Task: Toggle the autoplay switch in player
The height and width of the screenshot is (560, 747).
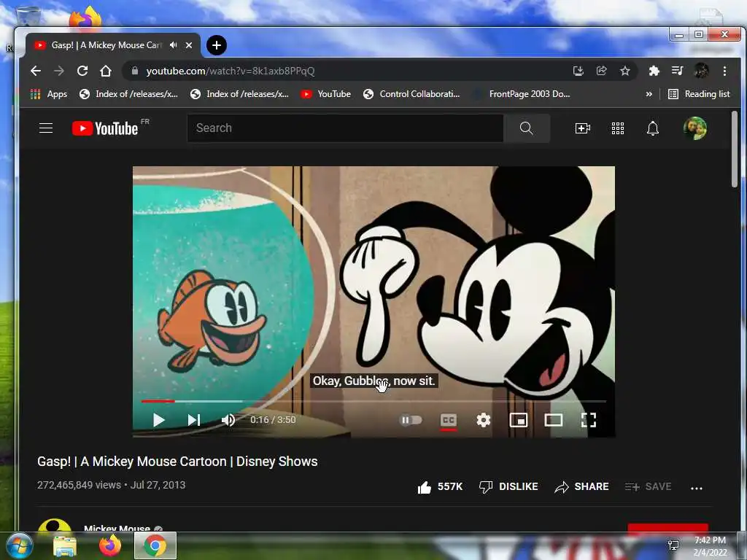Action: (x=411, y=420)
